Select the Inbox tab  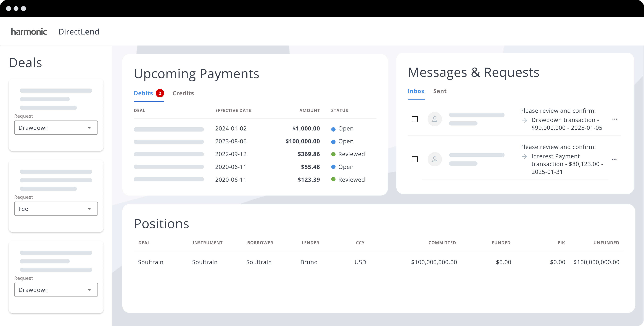click(x=416, y=91)
